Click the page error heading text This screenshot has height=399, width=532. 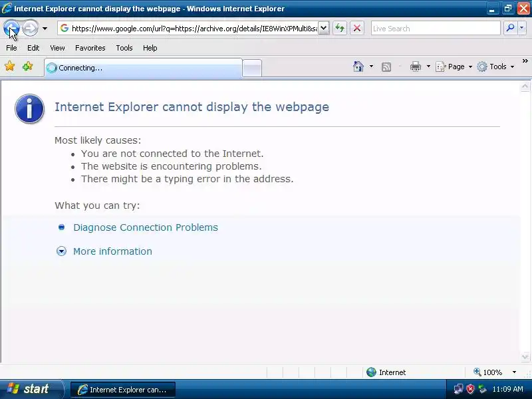tap(192, 107)
